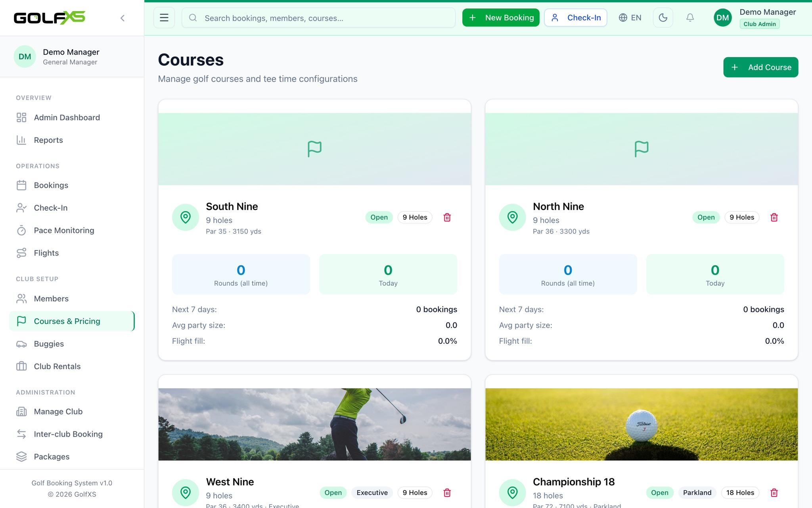812x508 pixels.
Task: Click West Nine Executive badge
Action: [x=372, y=493]
